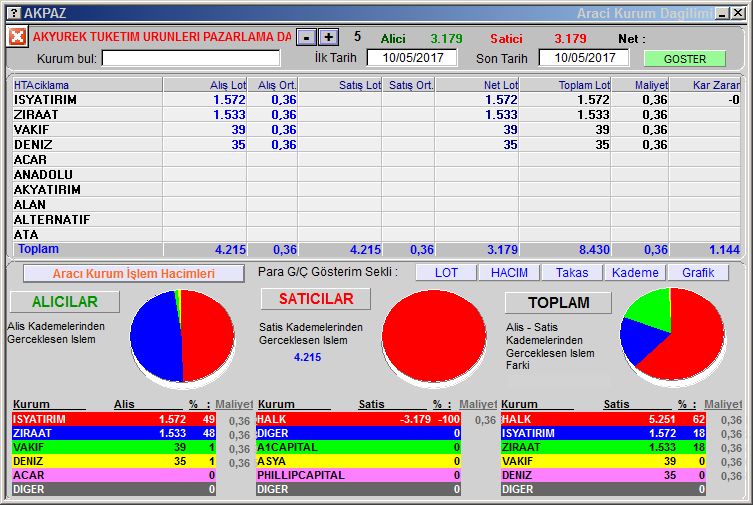The width and height of the screenshot is (753, 505).
Task: Sort by Alış Lot column header
Action: (205, 85)
